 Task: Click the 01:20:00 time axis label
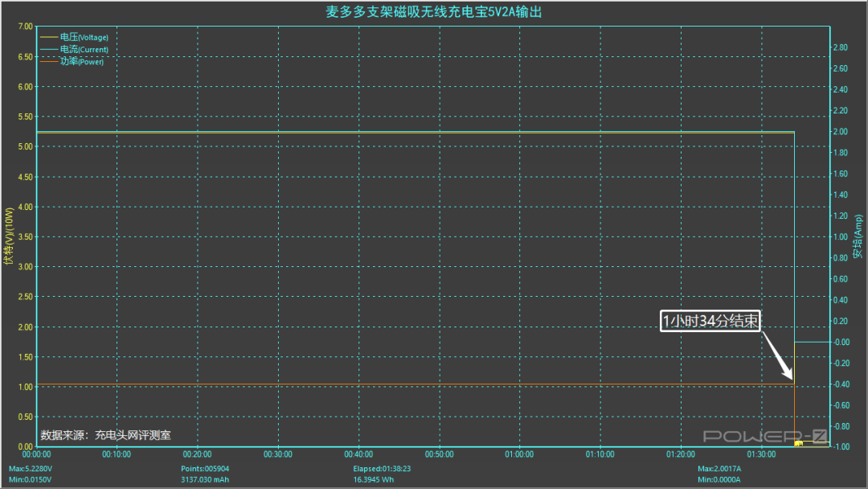(x=681, y=454)
